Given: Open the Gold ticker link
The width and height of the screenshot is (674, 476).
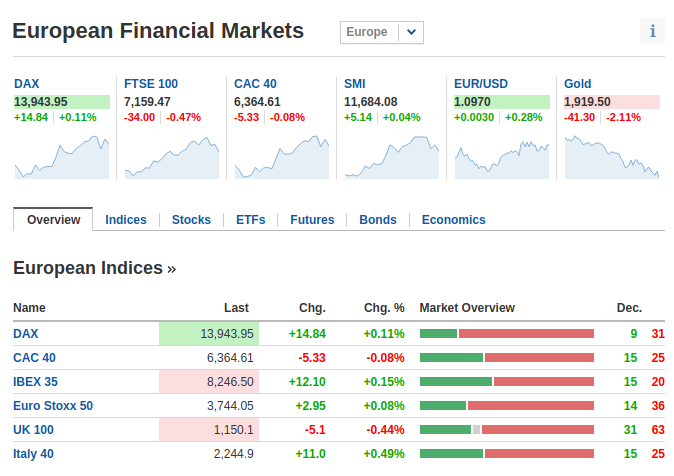Looking at the screenshot, I should coord(578,83).
